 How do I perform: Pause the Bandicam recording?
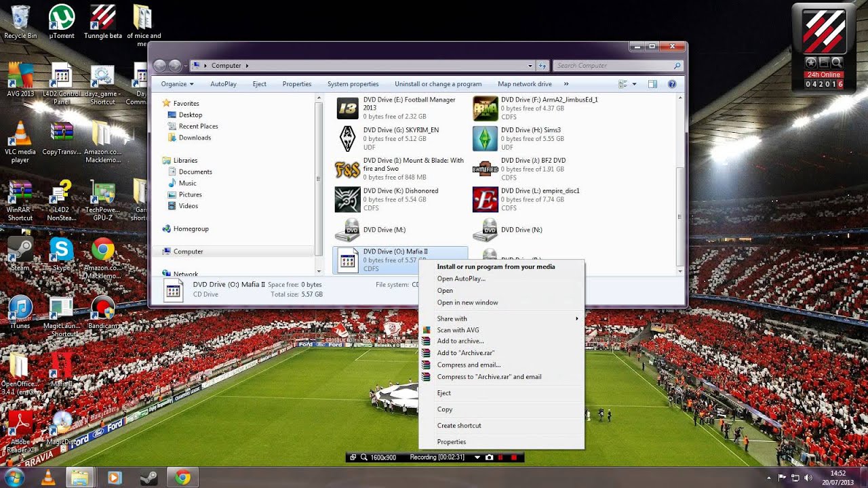pos(502,457)
